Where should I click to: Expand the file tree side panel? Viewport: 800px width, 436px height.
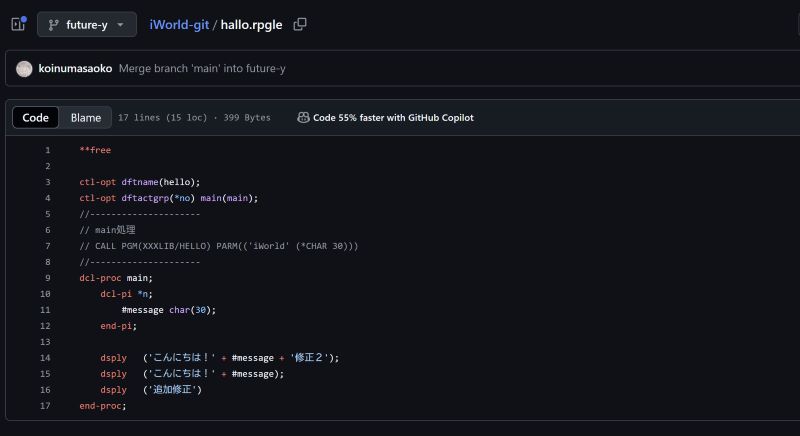18,24
